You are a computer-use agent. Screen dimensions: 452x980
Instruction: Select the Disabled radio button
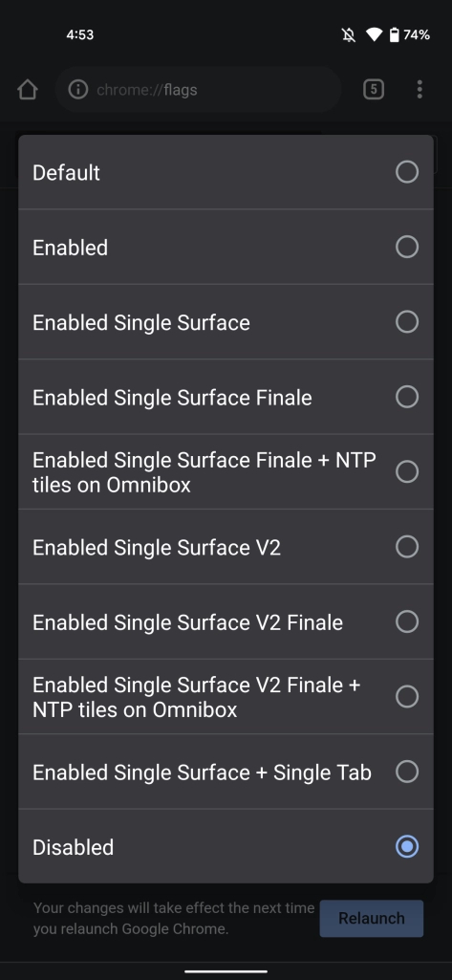(x=407, y=847)
